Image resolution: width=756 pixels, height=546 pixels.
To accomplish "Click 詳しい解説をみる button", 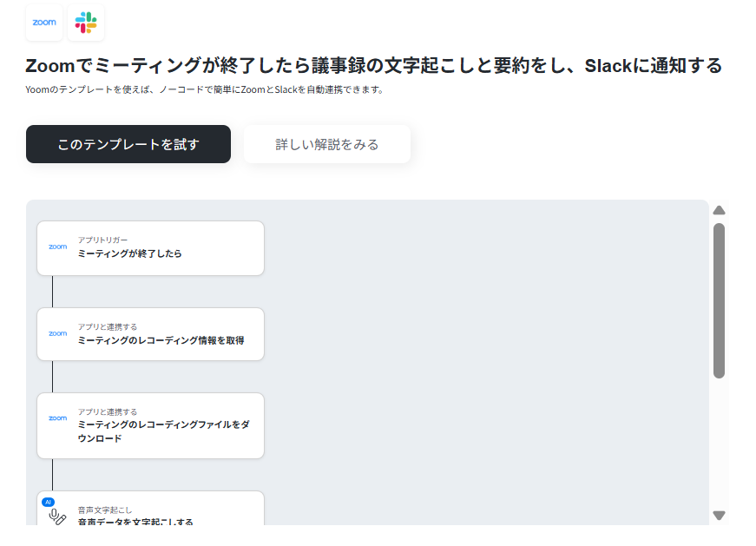I will pyautogui.click(x=327, y=144).
